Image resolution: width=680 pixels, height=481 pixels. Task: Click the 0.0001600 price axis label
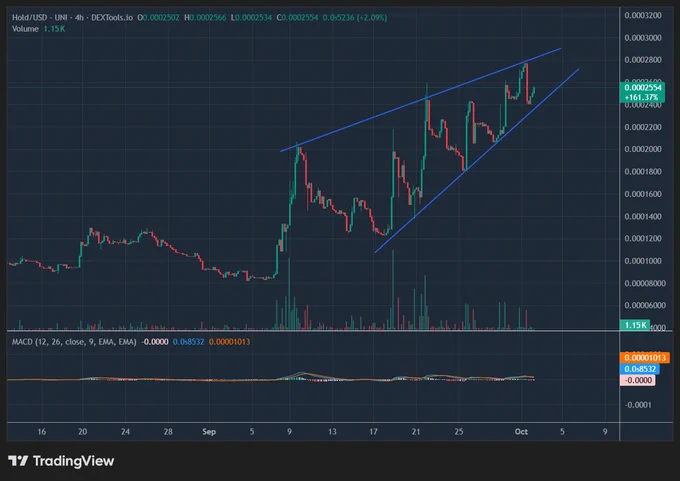[643, 194]
